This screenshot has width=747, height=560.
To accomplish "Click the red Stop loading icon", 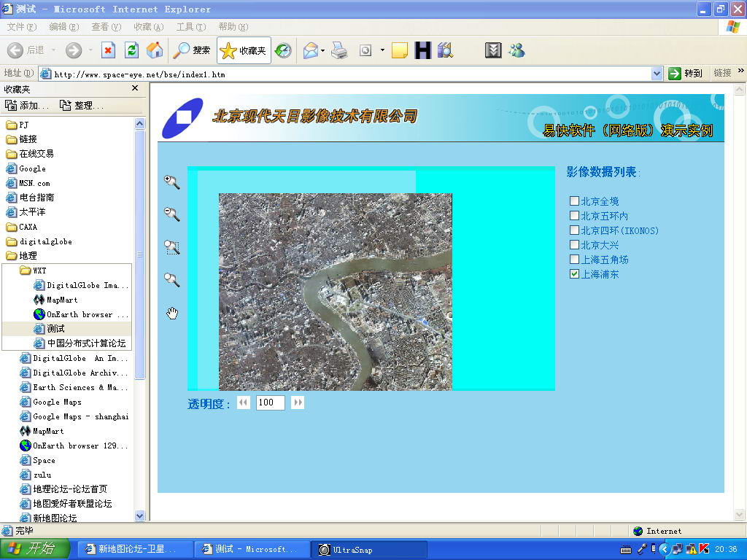I will click(x=108, y=50).
